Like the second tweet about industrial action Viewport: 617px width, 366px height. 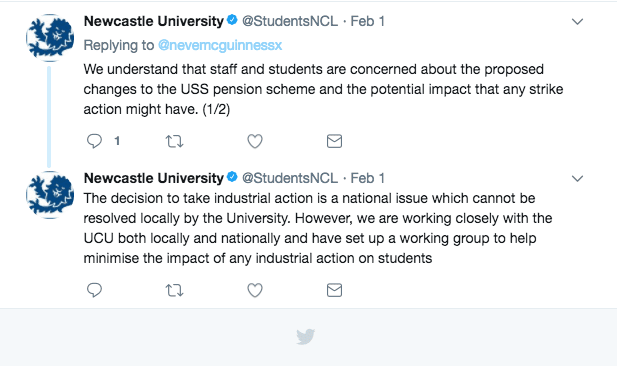(x=255, y=290)
